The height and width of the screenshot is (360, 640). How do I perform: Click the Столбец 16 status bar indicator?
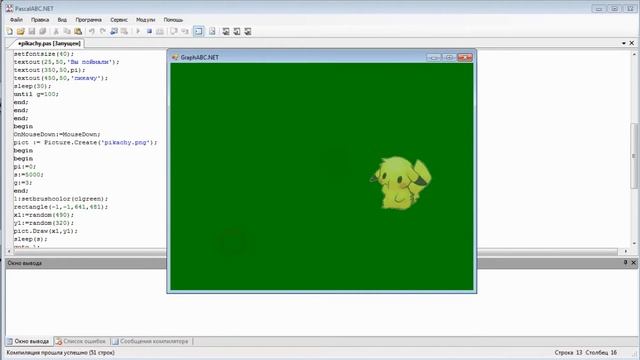601,352
